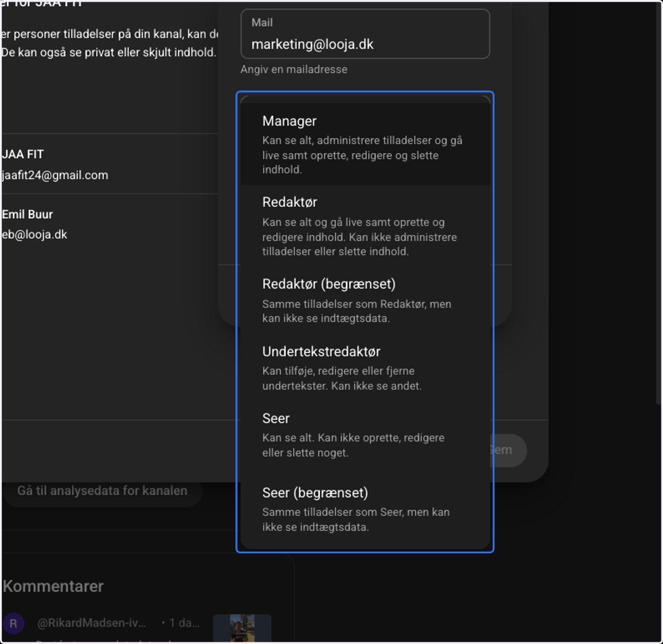Choose Seer (begrænset) role
The height and width of the screenshot is (644, 663).
(x=365, y=509)
